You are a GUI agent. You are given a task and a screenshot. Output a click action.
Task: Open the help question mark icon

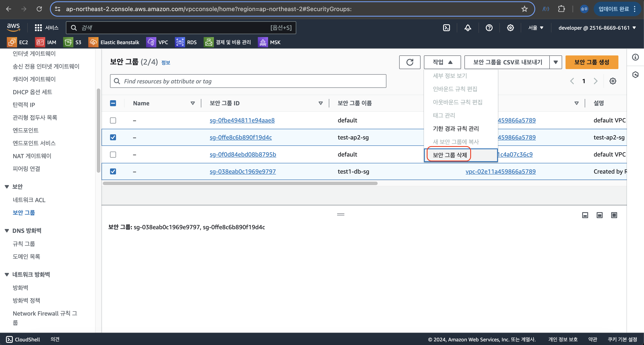pos(489,28)
